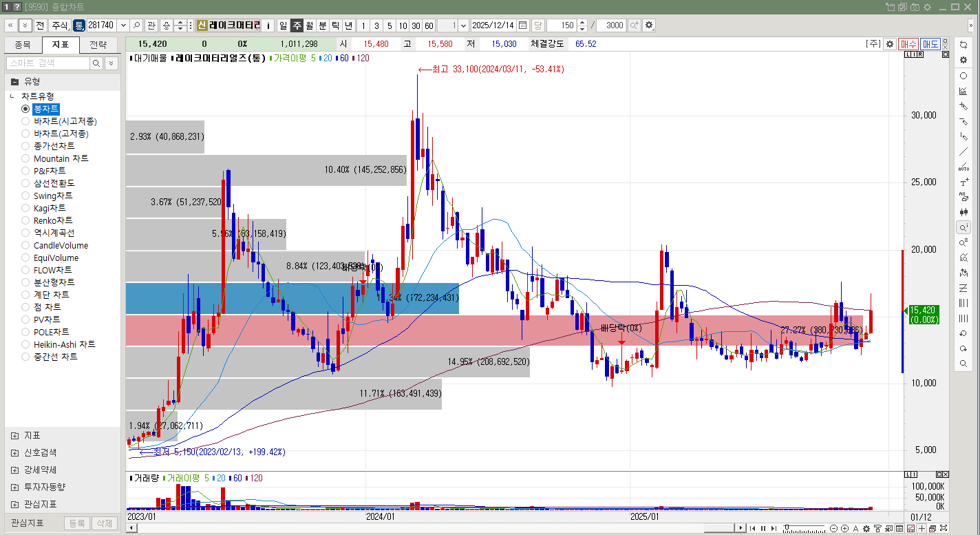Click the 주식 button in the top toolbar

pyautogui.click(x=60, y=25)
